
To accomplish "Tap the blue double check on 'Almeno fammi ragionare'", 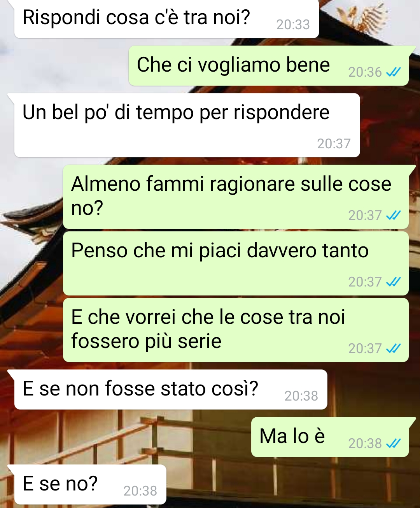I will 393,215.
